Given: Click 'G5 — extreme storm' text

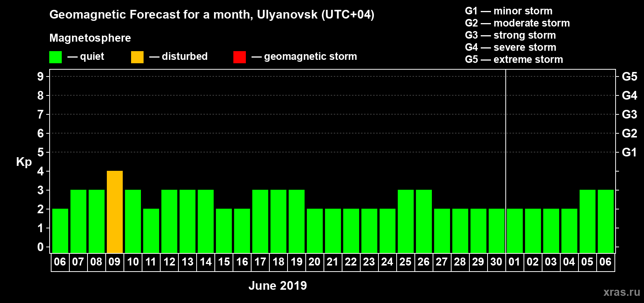Looking at the screenshot, I should tap(514, 59).
